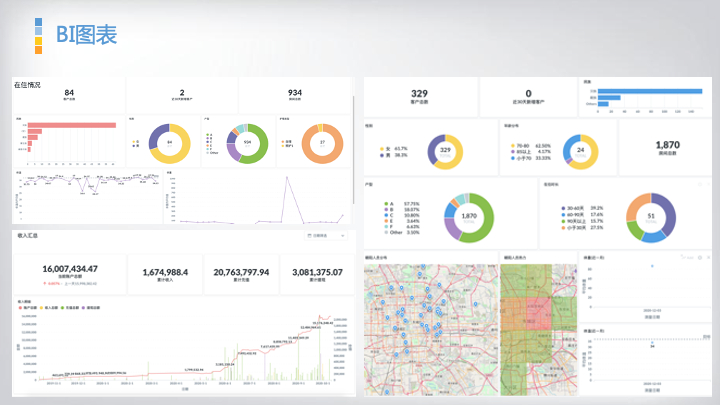720x405 pixels.
Task: Toggle the 充值总额 legend series
Action: (70, 308)
